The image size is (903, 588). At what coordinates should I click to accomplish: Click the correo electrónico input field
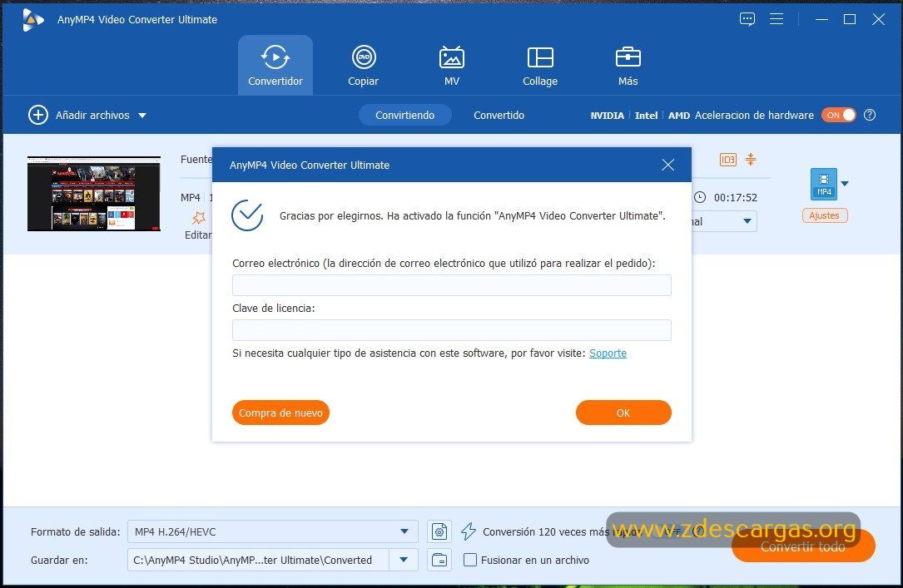coord(451,285)
